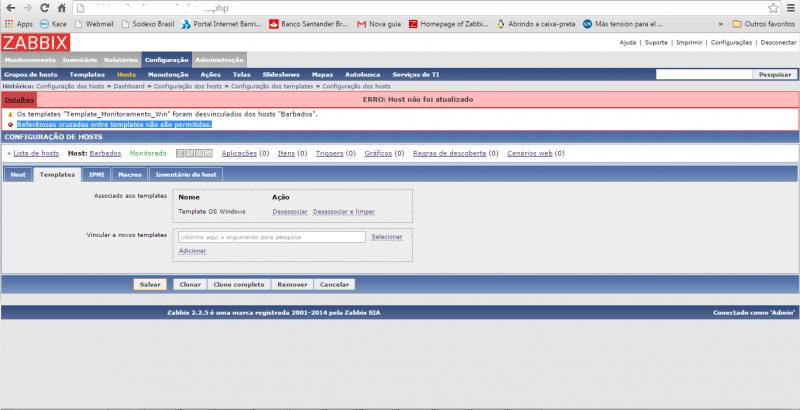Go to browser home page icon

pyautogui.click(x=62, y=8)
